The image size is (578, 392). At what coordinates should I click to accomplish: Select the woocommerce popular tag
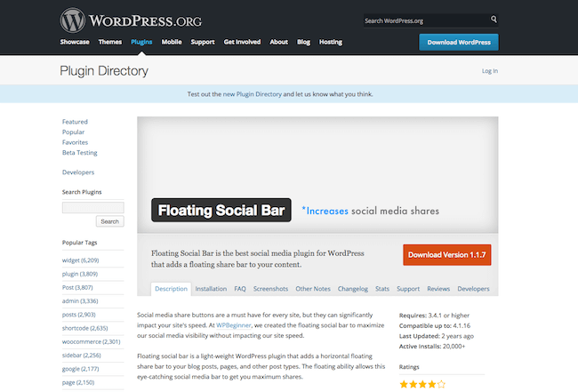91,341
